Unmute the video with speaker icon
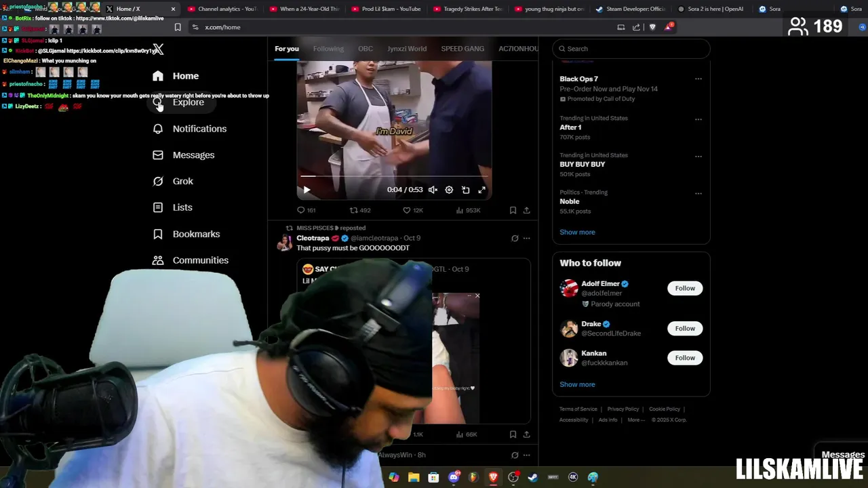 [x=433, y=190]
